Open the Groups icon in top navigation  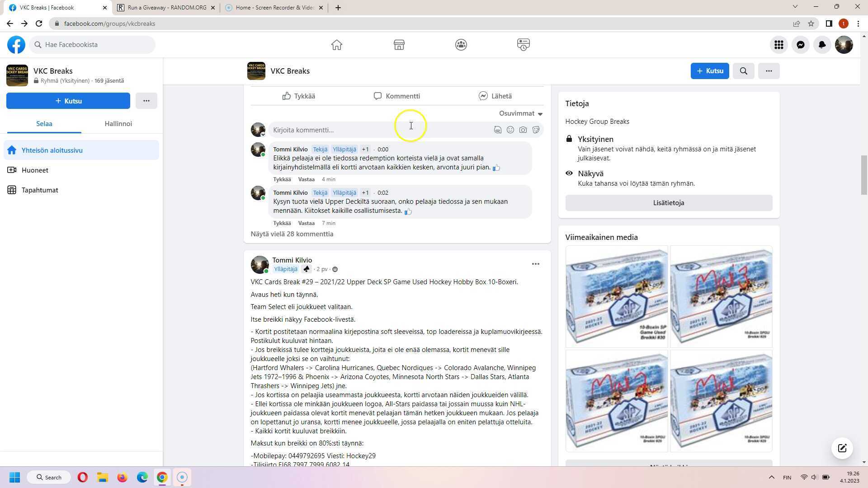(x=461, y=45)
